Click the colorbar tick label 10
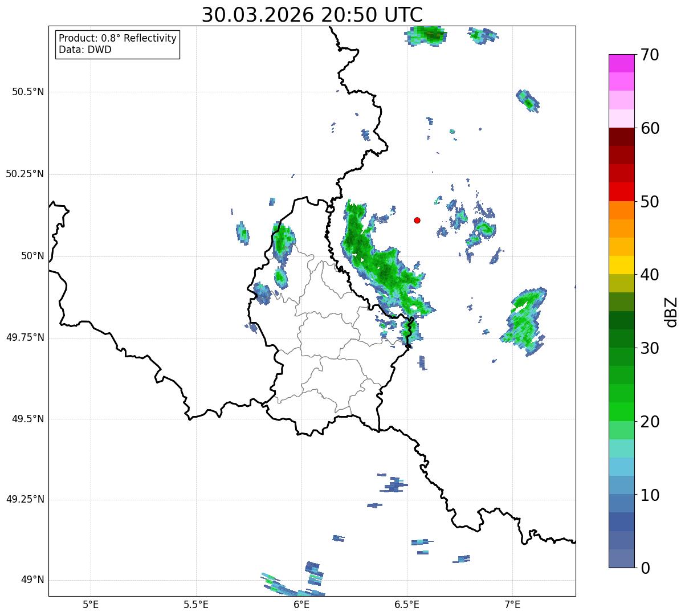 650,495
